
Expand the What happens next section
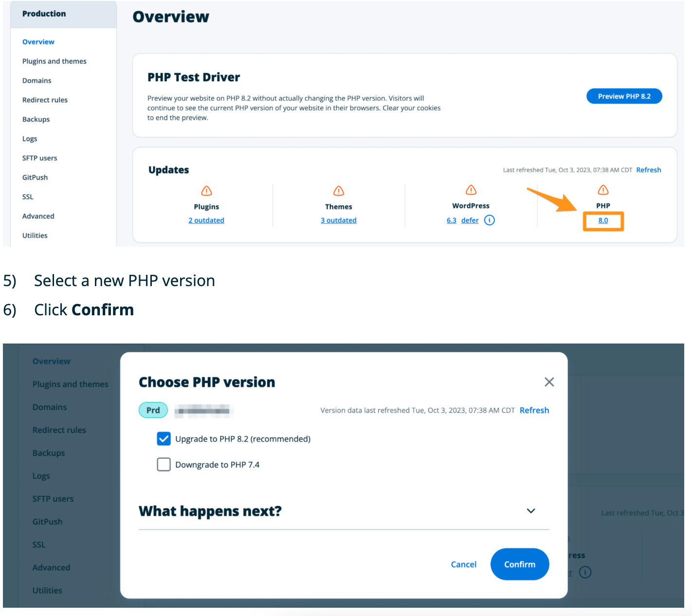point(530,511)
